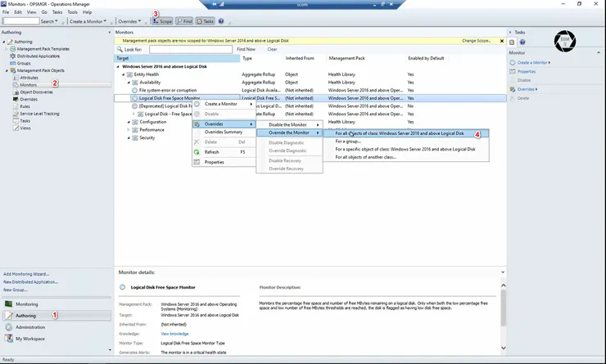Choose 'For a group...' override option

[x=348, y=141]
